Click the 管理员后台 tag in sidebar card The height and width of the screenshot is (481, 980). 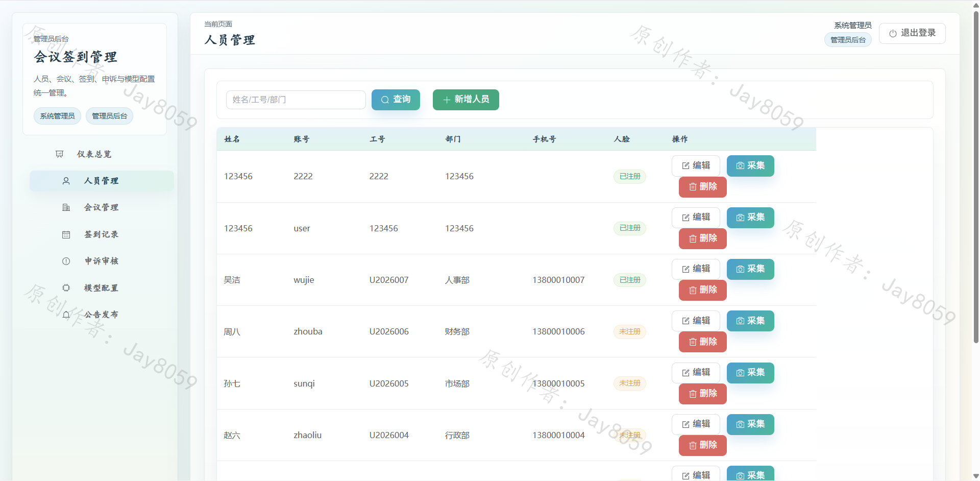(x=109, y=116)
